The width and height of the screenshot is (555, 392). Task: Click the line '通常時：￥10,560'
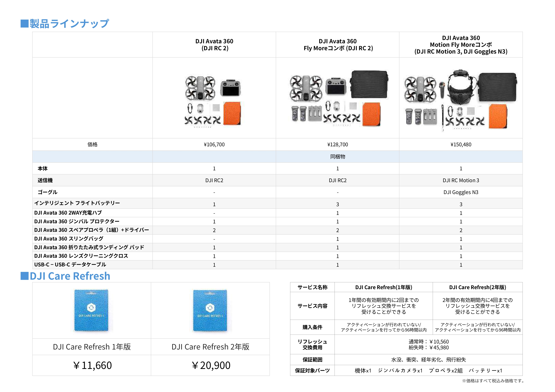429,342
